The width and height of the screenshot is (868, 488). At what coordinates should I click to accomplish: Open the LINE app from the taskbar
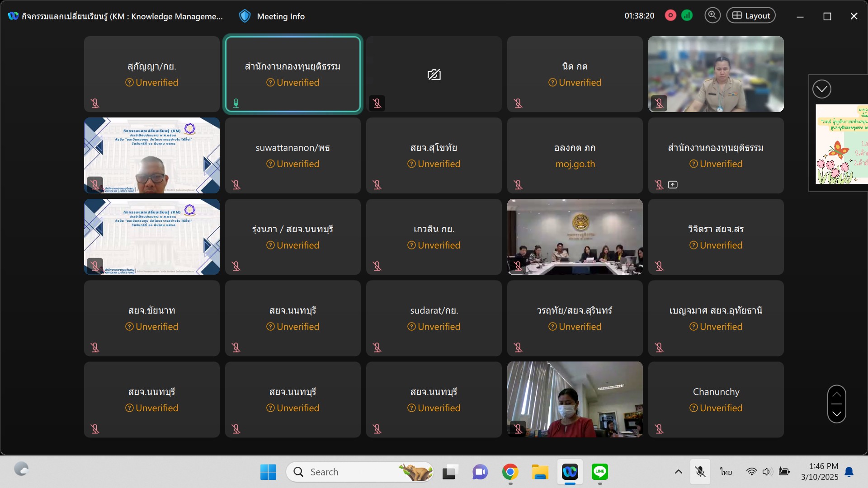[x=600, y=472]
